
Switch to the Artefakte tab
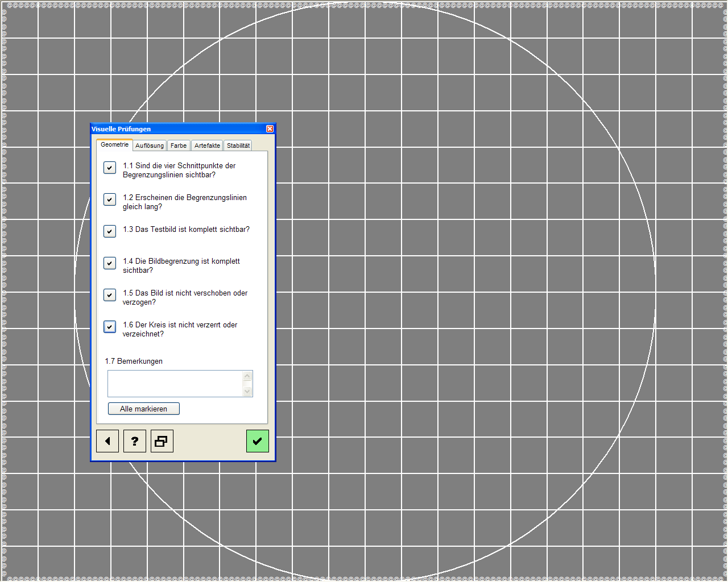207,145
